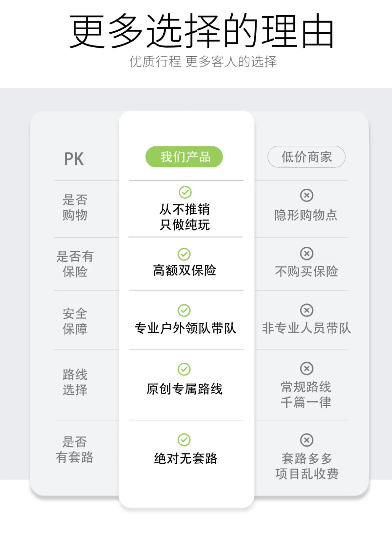Click the X icon above 套路多多
The image size is (392, 542).
tap(307, 440)
